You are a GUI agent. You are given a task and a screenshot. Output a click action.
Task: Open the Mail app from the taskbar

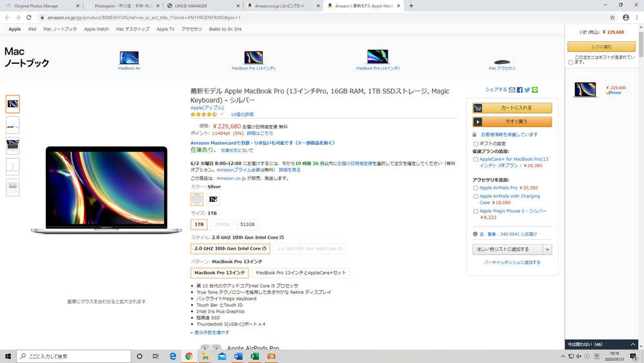point(222,356)
